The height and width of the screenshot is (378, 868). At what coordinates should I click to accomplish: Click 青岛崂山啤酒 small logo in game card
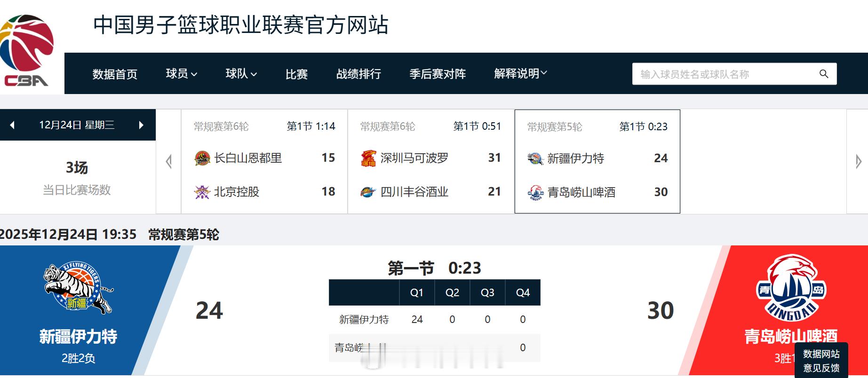(535, 192)
